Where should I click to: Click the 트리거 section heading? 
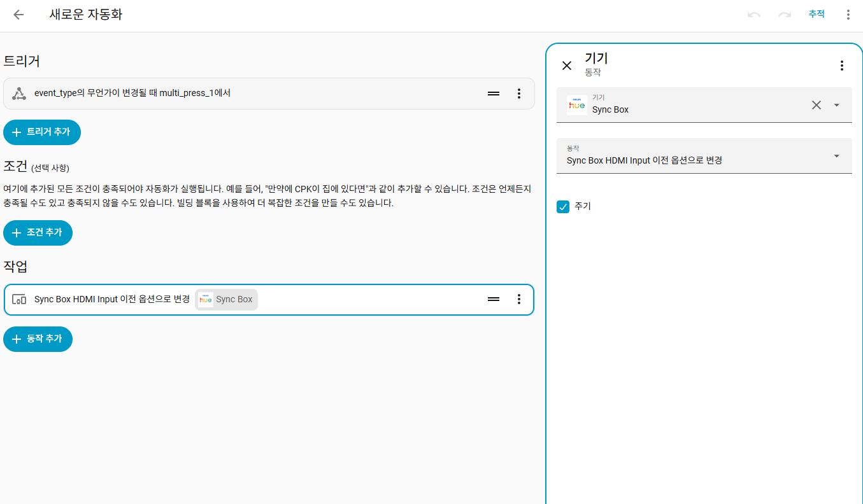[22, 61]
